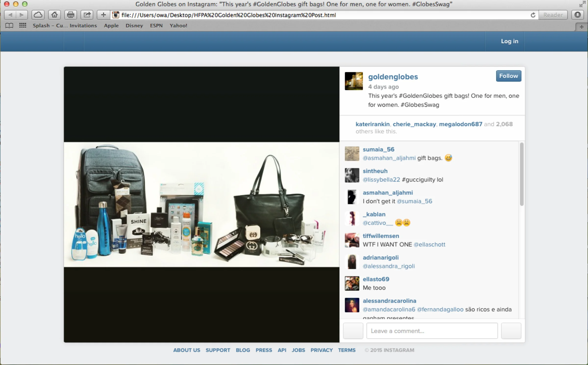This screenshot has width=588, height=365.
Task: Open Top Sites grid icon
Action: pos(23,26)
